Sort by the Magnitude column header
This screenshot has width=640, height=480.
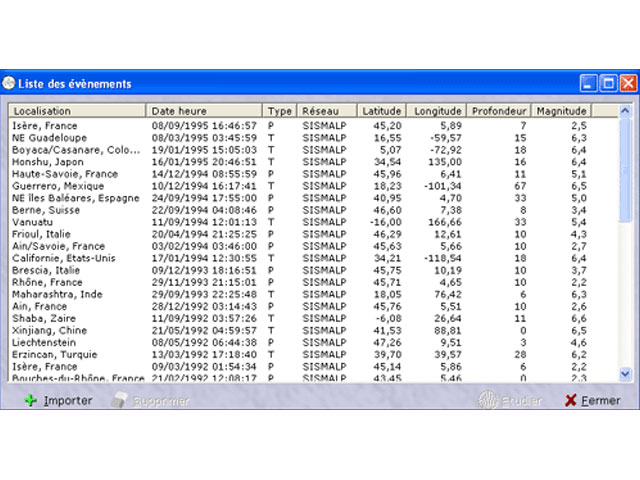(561, 111)
